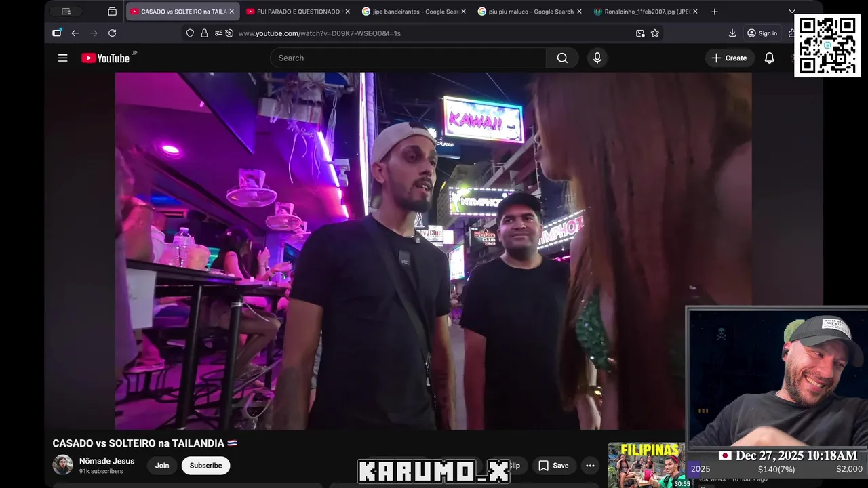Bookmark this page with the star icon
The height and width of the screenshot is (488, 868).
point(655,33)
